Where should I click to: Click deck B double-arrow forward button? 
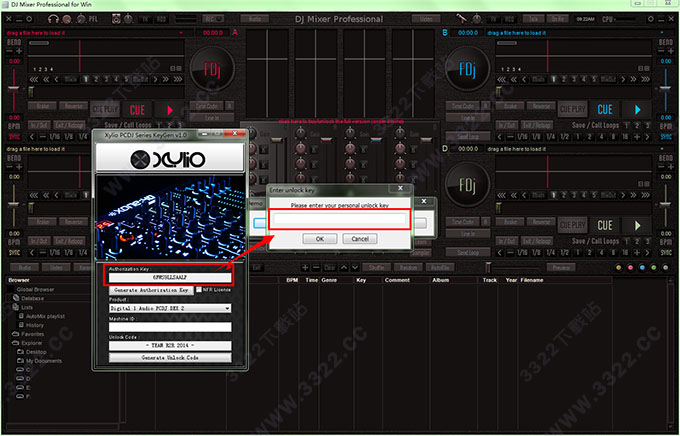[634, 79]
